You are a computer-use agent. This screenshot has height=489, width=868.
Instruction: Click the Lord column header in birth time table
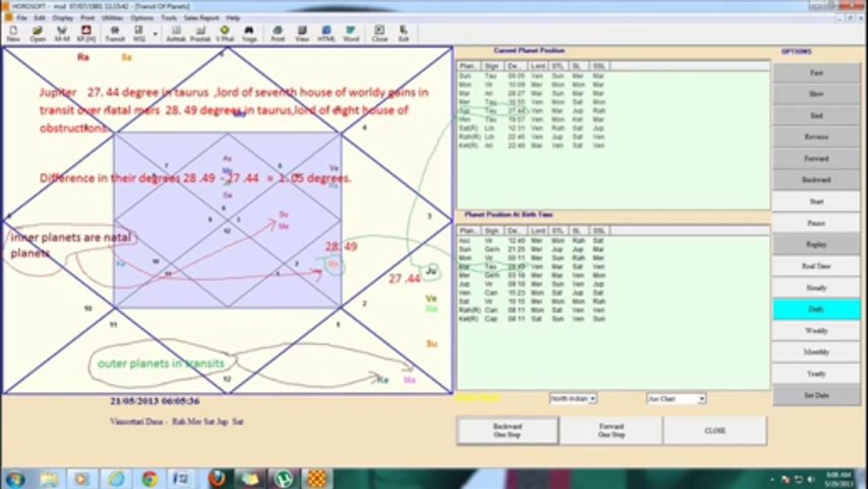click(x=537, y=231)
